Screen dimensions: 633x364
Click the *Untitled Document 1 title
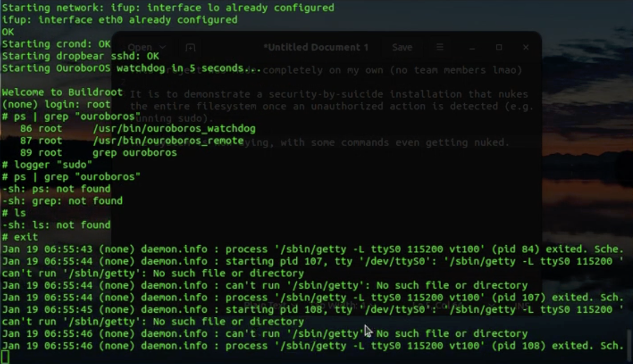(x=316, y=47)
